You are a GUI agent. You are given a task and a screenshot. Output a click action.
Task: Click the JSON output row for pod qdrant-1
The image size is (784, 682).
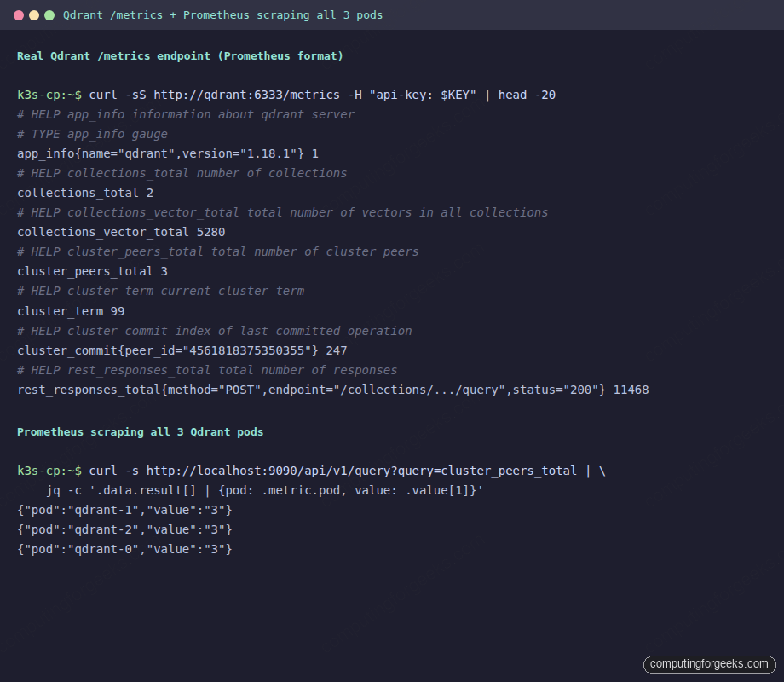click(x=124, y=510)
